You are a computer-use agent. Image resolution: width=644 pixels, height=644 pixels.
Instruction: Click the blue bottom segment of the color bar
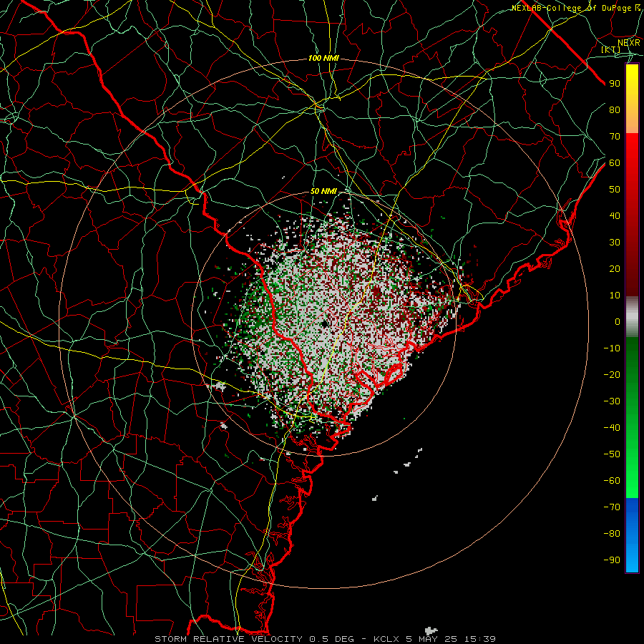[x=632, y=535]
